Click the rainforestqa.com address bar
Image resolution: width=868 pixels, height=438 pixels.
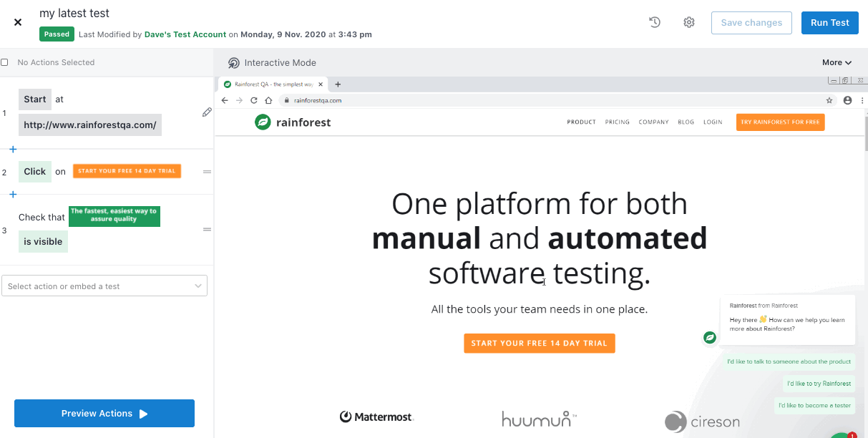coord(557,100)
